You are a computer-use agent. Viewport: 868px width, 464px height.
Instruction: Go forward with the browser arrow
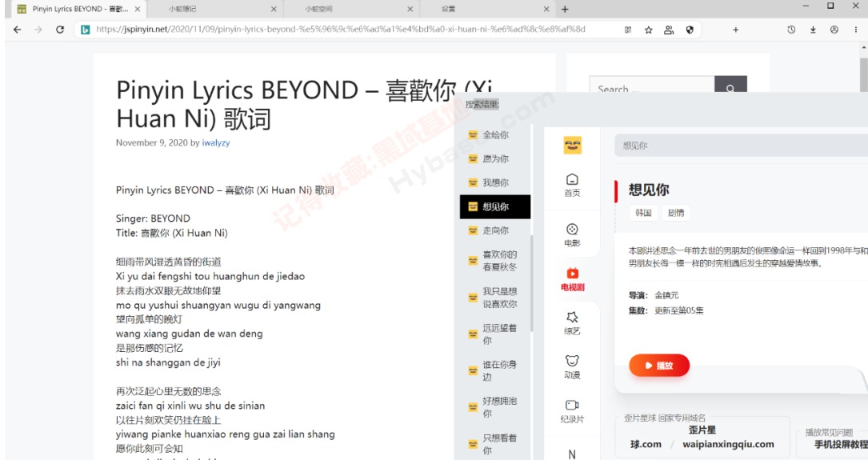click(x=38, y=30)
